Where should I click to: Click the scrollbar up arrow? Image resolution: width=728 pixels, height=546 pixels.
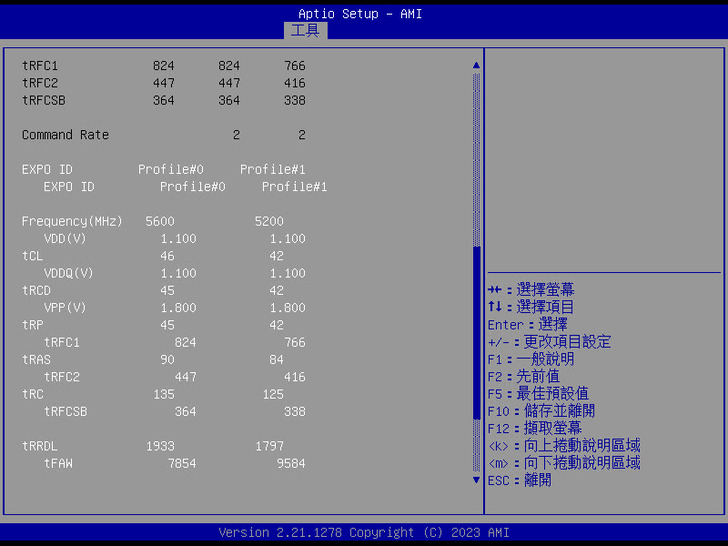click(476, 65)
